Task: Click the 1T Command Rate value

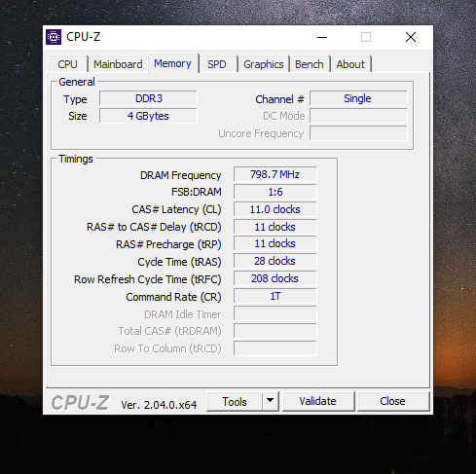Action: pos(275,296)
